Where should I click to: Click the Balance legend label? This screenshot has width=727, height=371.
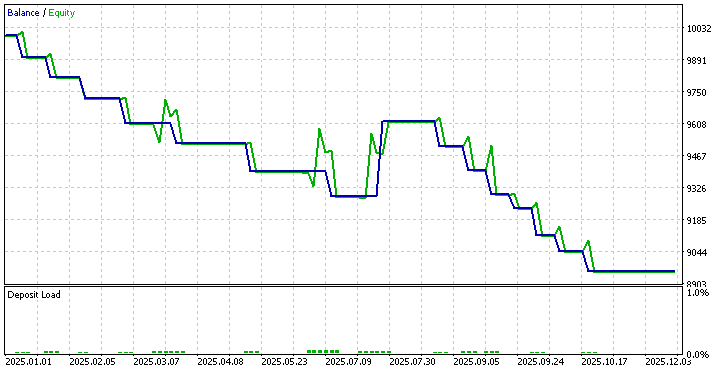tap(23, 13)
